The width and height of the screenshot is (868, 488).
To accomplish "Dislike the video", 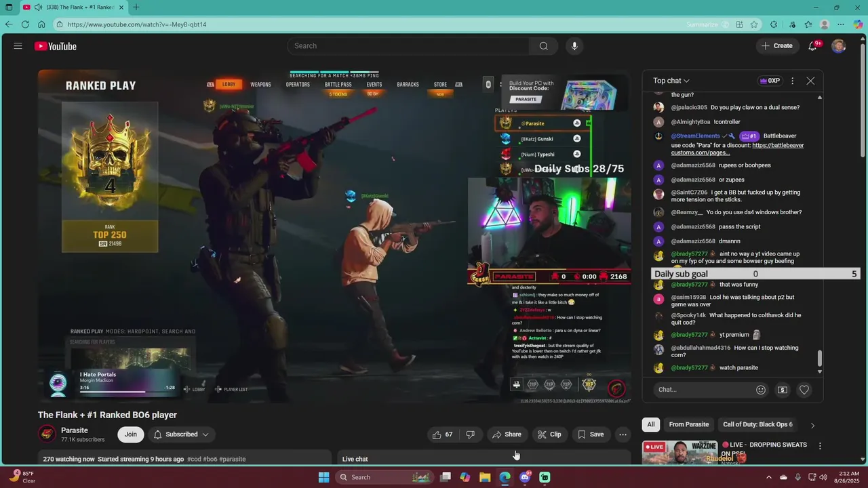I will click(470, 434).
